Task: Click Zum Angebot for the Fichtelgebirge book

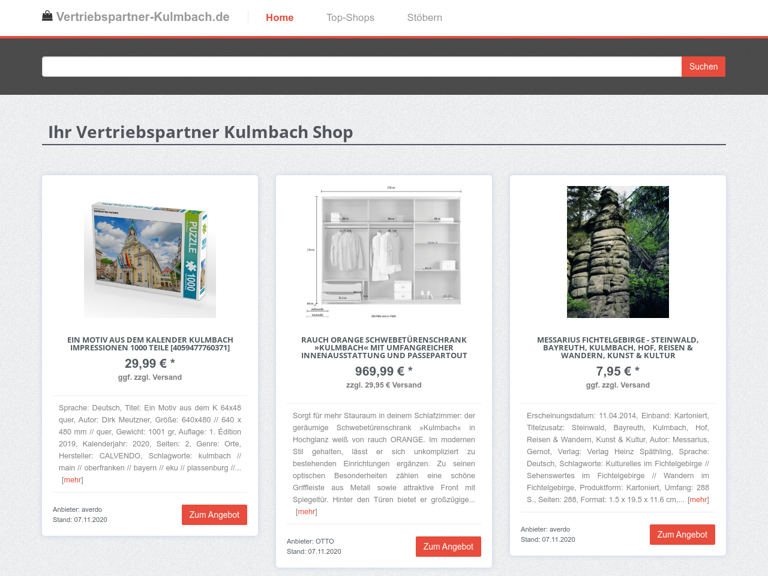Action: (682, 535)
